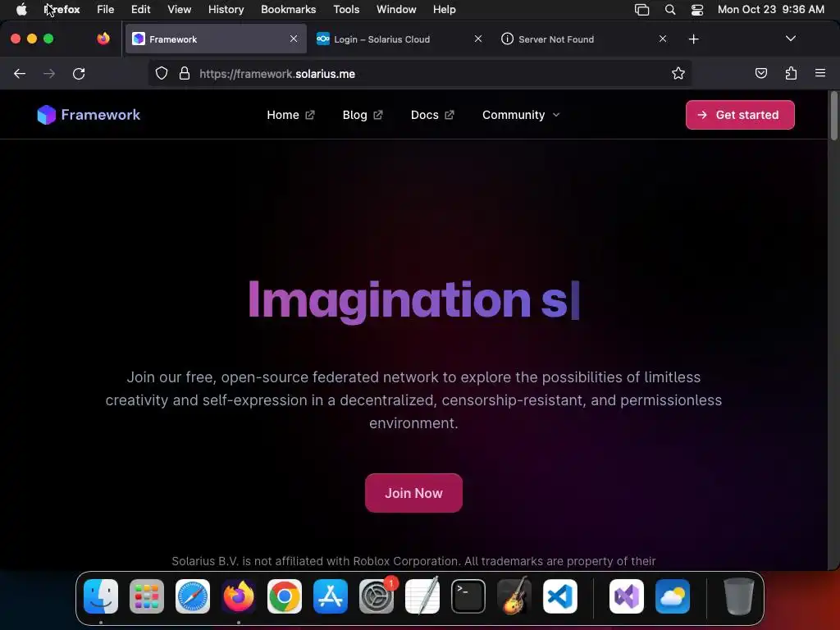This screenshot has width=840, height=630.
Task: Bookmark this page with the star icon
Action: pyautogui.click(x=678, y=73)
